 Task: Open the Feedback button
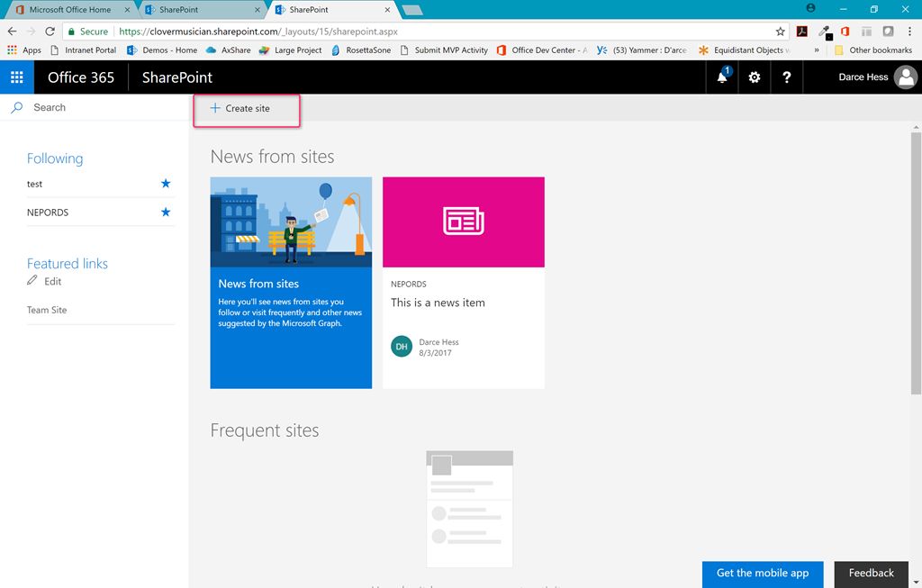pyautogui.click(x=871, y=574)
